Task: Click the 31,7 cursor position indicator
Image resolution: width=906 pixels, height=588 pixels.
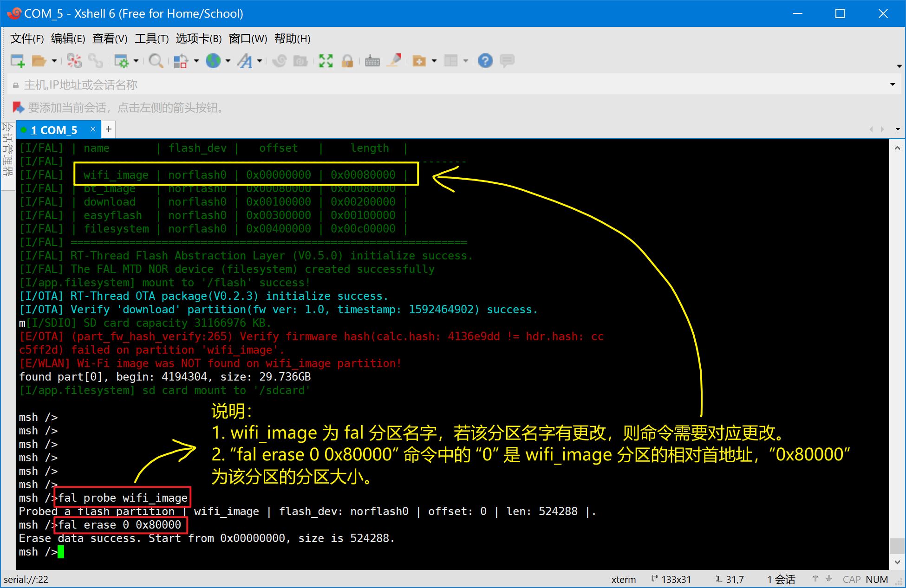Action: (730, 580)
